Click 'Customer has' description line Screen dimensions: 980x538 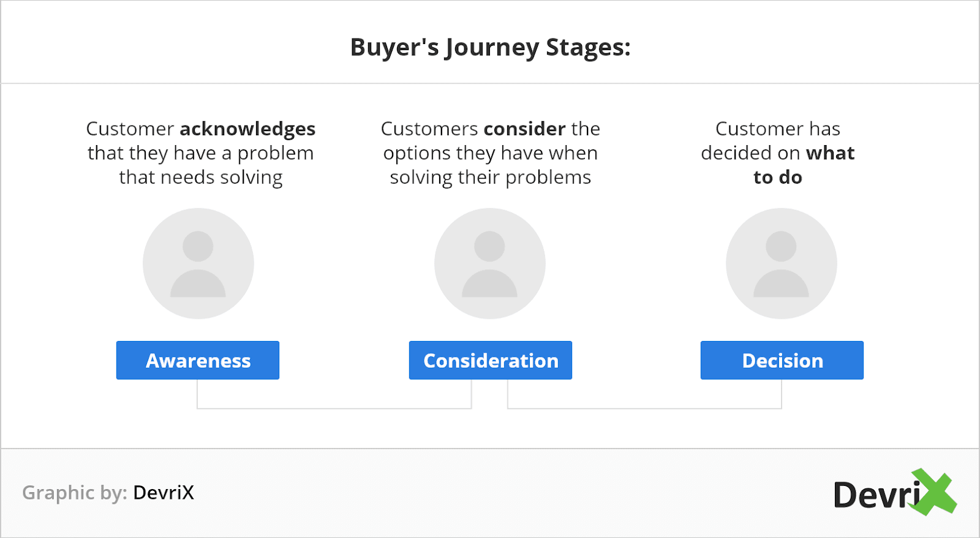pos(778,129)
